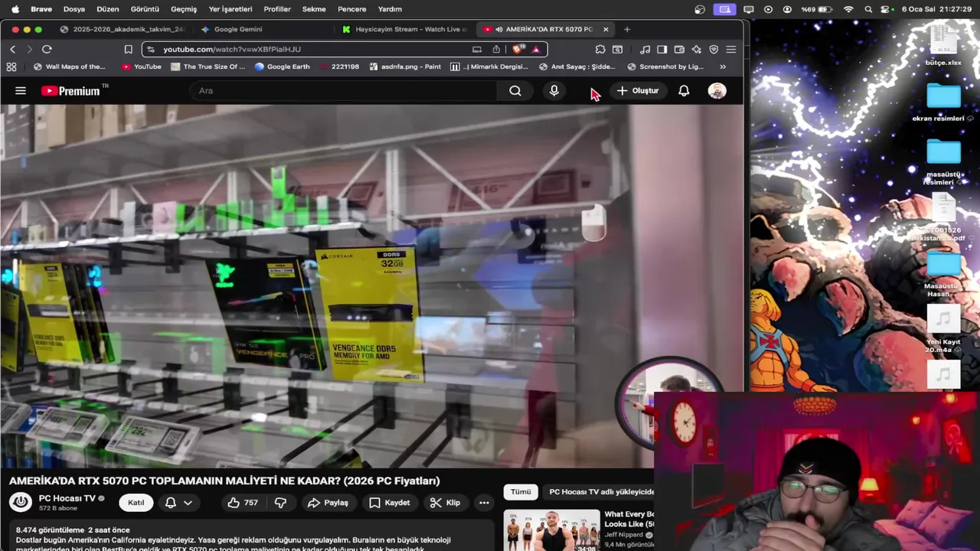Open Wi-Fi status in menu bar
The image size is (980, 551).
[848, 9]
